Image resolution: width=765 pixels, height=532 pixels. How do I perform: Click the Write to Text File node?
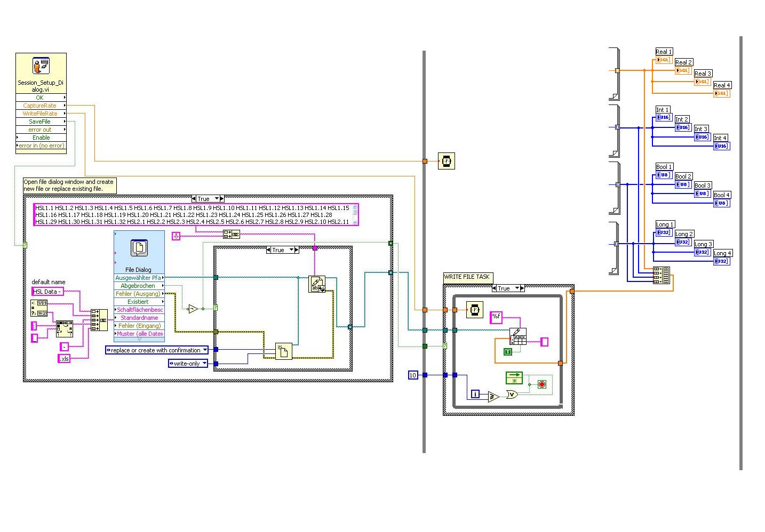(317, 284)
